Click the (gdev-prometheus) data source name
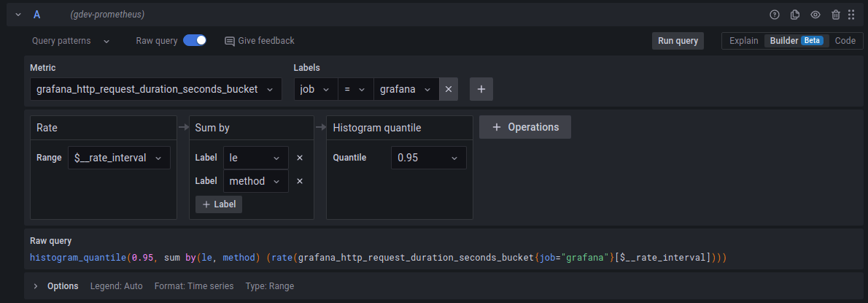Image resolution: width=868 pixels, height=303 pixels. coord(107,15)
